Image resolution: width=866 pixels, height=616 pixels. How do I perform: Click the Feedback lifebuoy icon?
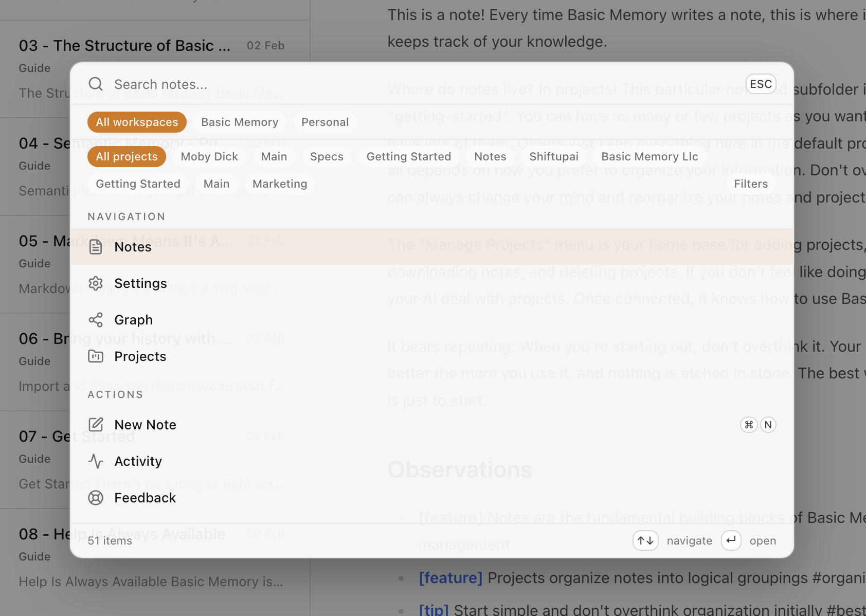(96, 498)
